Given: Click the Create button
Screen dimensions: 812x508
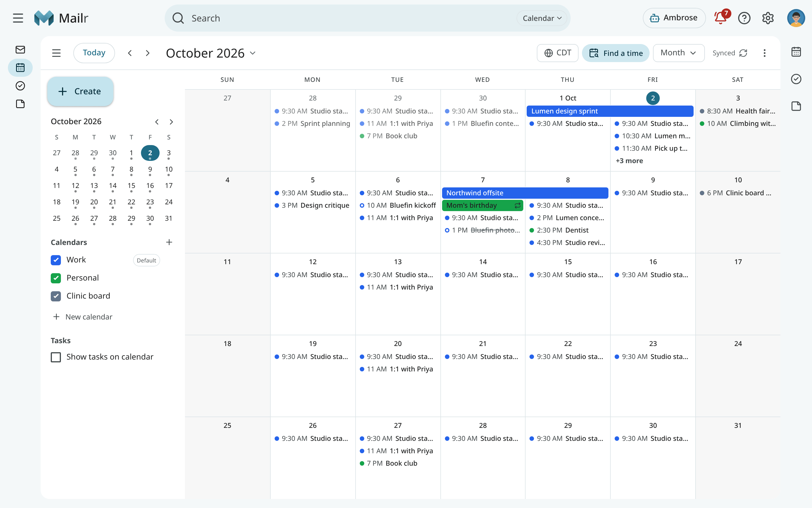Looking at the screenshot, I should [80, 91].
